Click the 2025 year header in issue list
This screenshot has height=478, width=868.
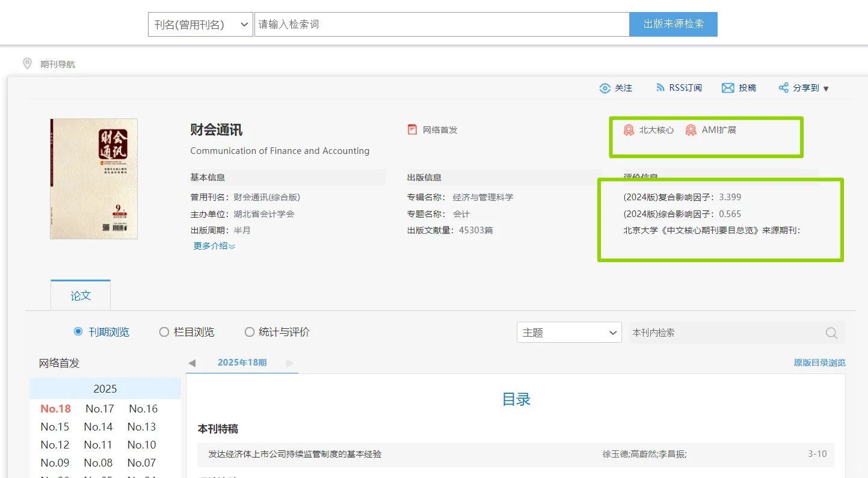[x=105, y=389]
